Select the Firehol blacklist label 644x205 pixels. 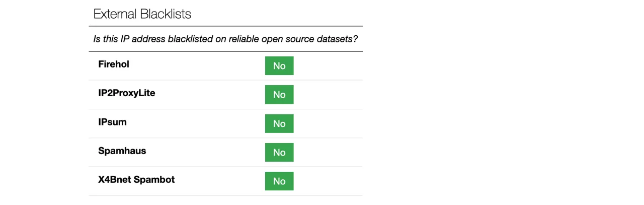point(114,64)
